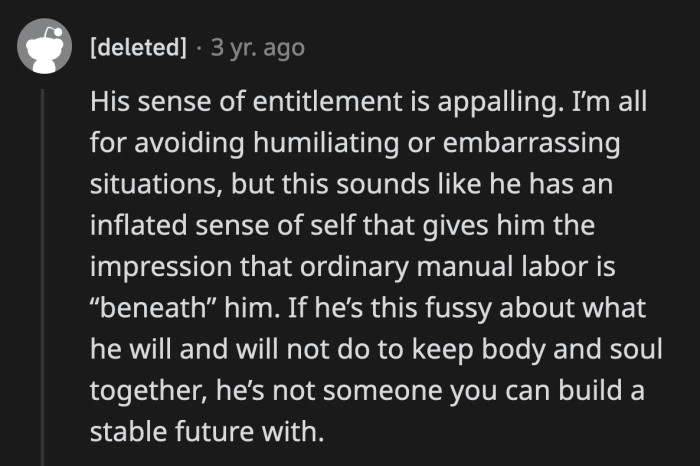Click the '3 yr. ago' timestamp
700x466 pixels.
(x=258, y=48)
